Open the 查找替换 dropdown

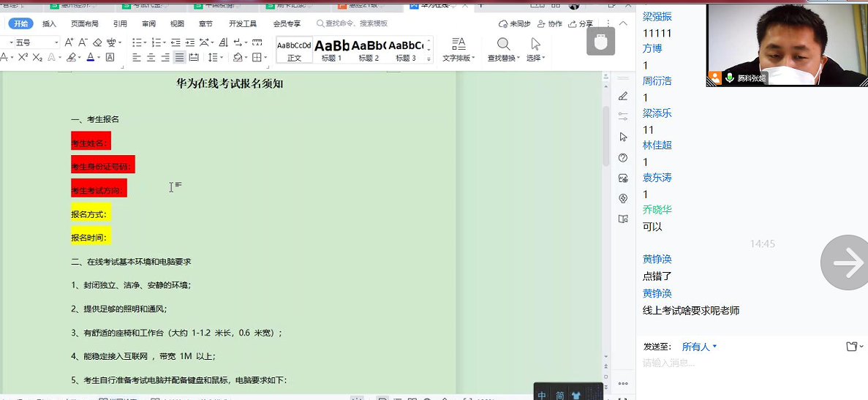pyautogui.click(x=504, y=58)
